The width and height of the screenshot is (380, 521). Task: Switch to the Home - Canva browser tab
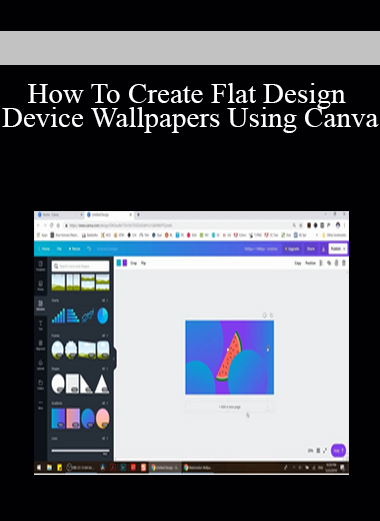pos(60,215)
